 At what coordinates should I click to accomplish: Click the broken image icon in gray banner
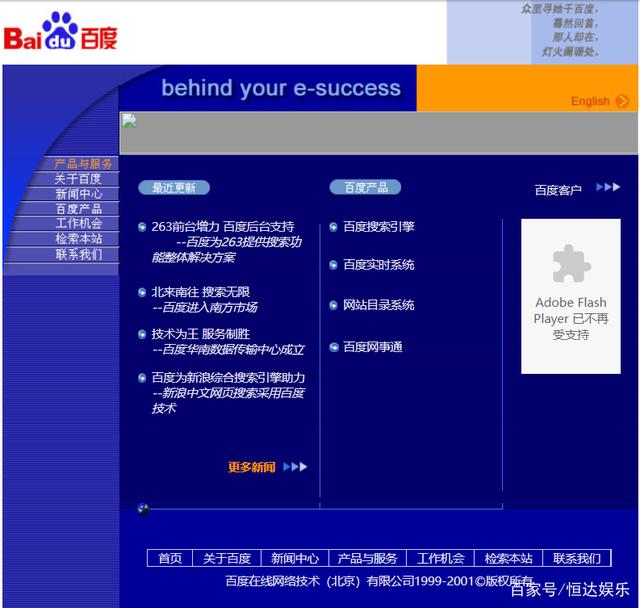(129, 121)
